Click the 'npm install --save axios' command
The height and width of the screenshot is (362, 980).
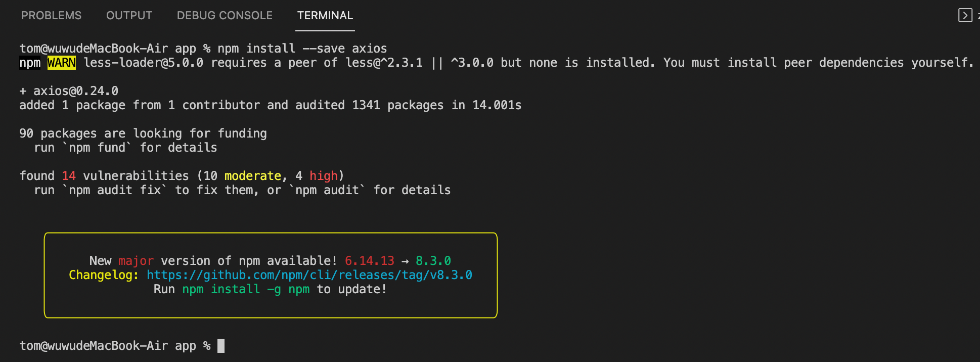(302, 49)
